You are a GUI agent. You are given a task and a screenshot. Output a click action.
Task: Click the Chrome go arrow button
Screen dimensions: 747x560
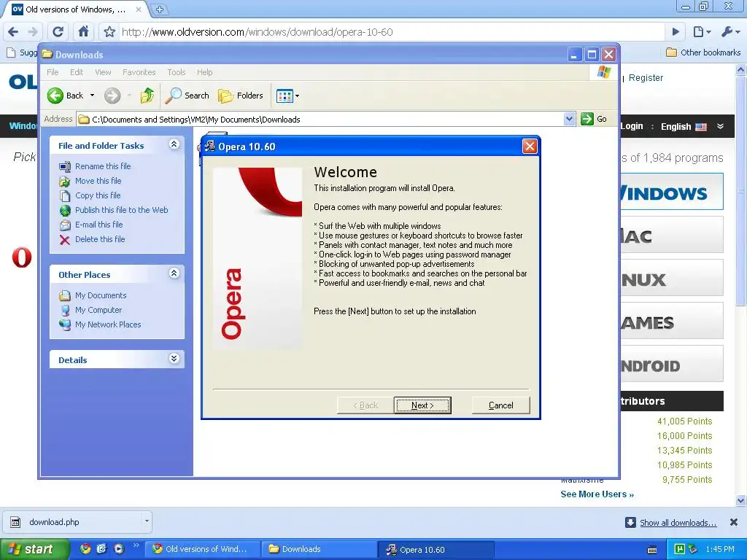point(676,32)
